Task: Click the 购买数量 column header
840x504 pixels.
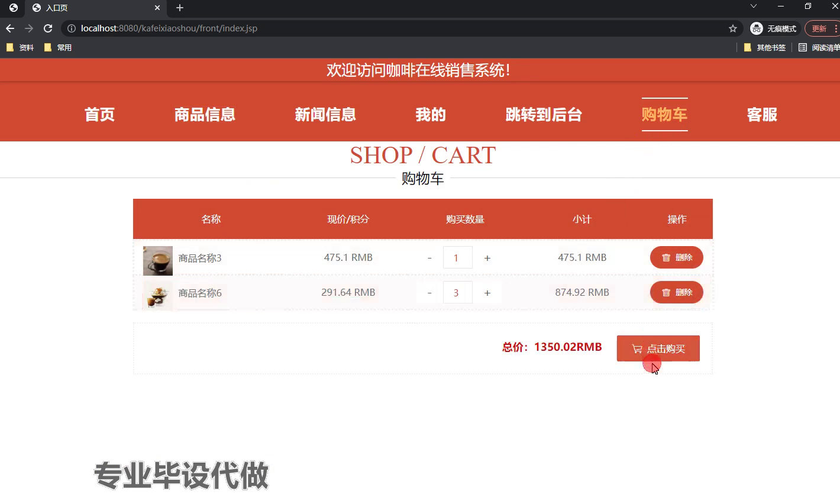Action: tap(465, 219)
